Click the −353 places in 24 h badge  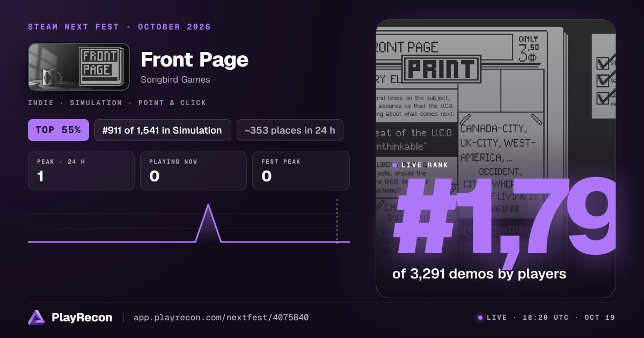290,130
